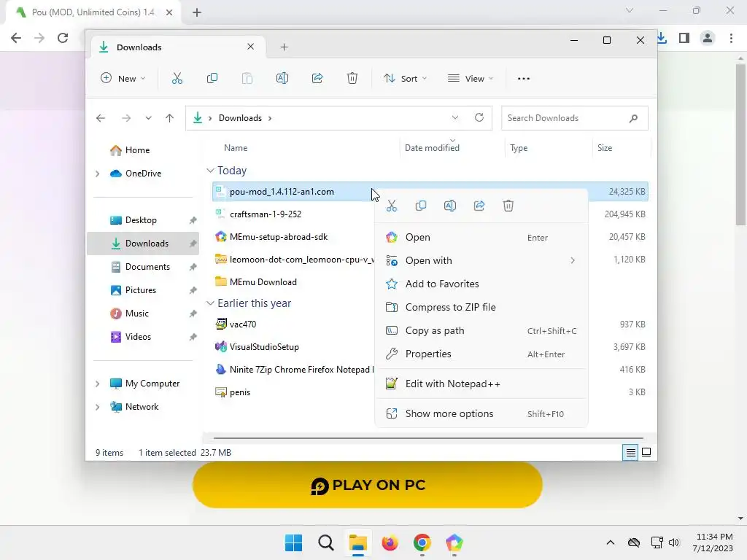
Task: Click the Rename icon in Explorer toolbar
Action: [x=282, y=79]
